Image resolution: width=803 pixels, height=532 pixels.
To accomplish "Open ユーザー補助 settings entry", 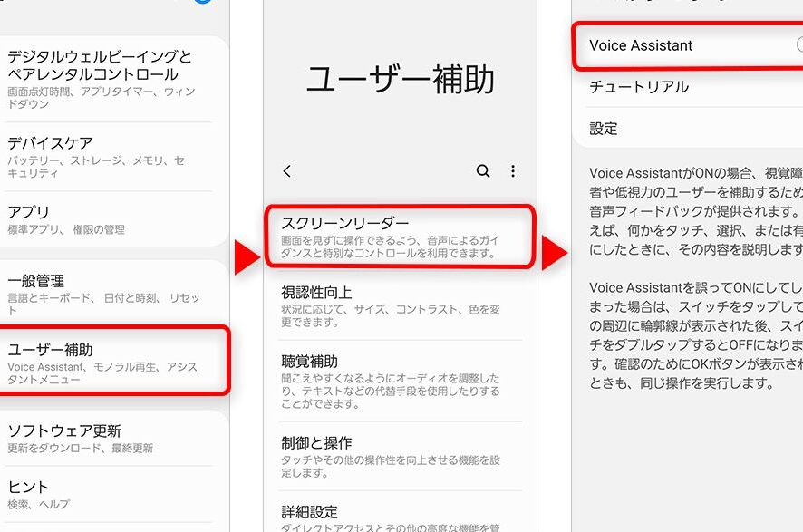I will pyautogui.click(x=112, y=361).
